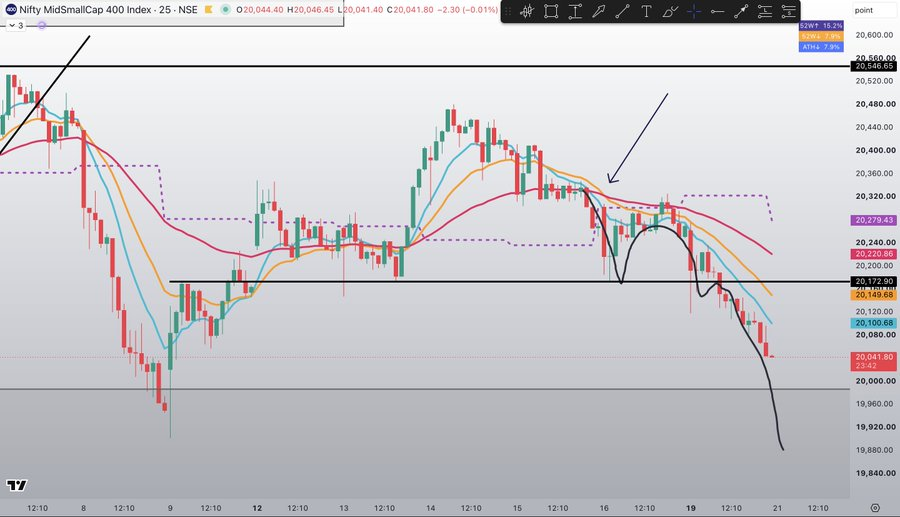The height and width of the screenshot is (517, 900).
Task: Select the gray horizontal line below 20,000
Action: 425,389
